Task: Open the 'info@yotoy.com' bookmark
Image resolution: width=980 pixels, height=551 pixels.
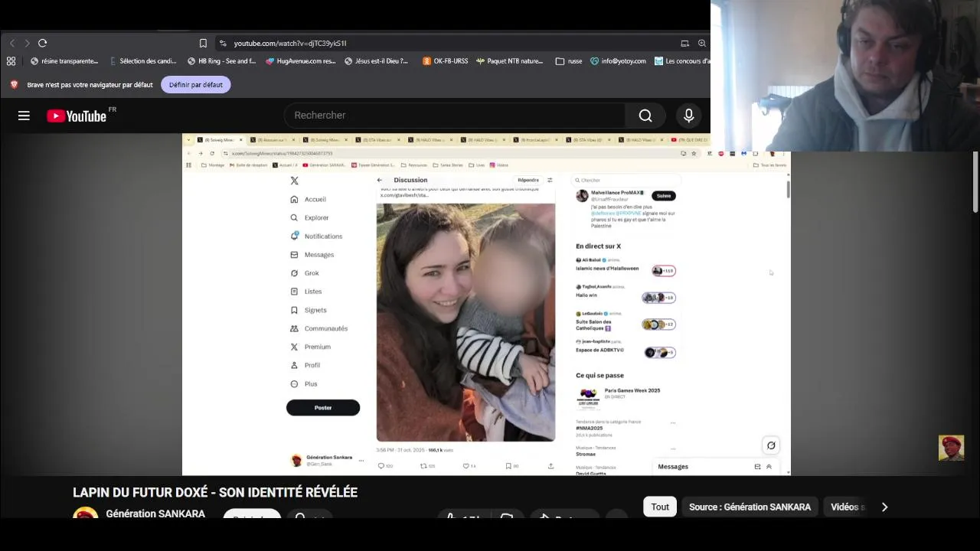Action: [618, 61]
